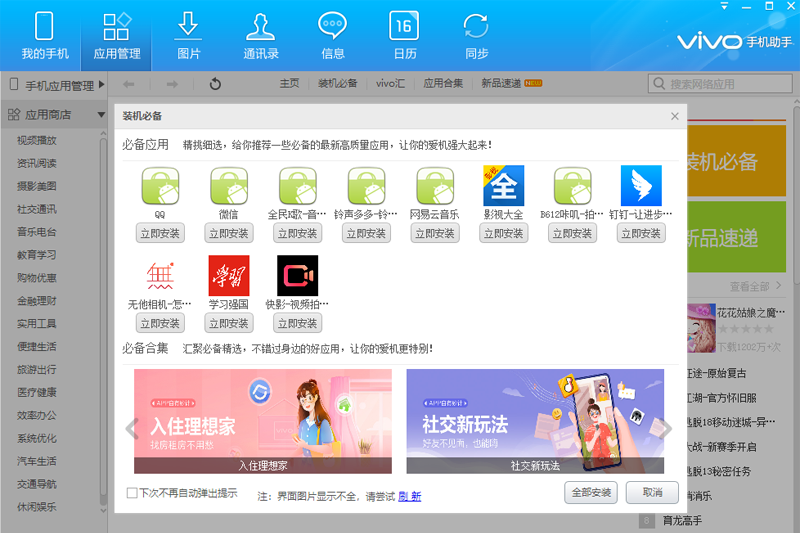This screenshot has height=533, width=800.
Task: Click the 刷新 link in the dialog
Action: click(x=410, y=496)
